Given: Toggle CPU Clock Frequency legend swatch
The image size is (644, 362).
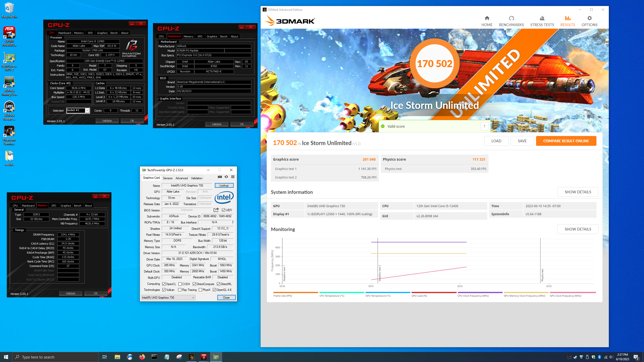Looking at the screenshot, I should tap(480, 292).
